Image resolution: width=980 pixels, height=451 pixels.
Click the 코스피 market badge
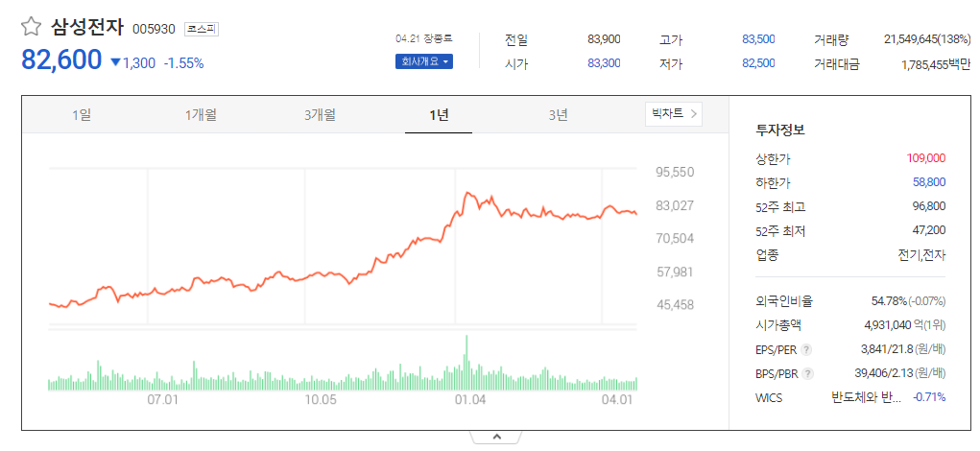tap(202, 29)
